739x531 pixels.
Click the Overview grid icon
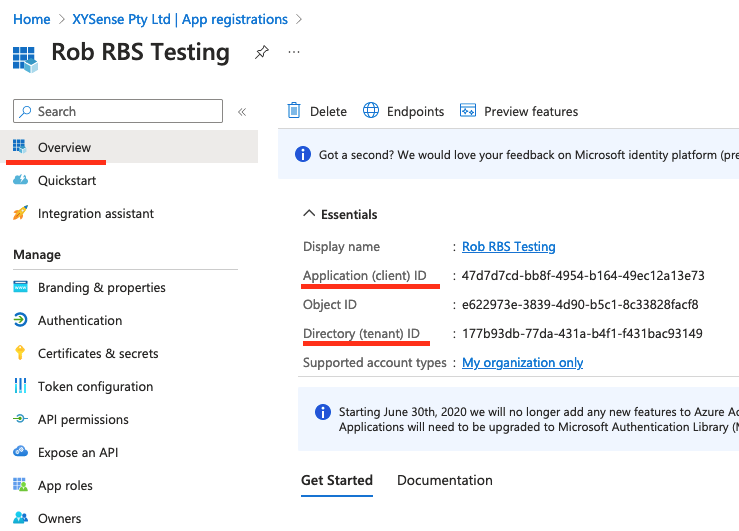pyautogui.click(x=19, y=147)
